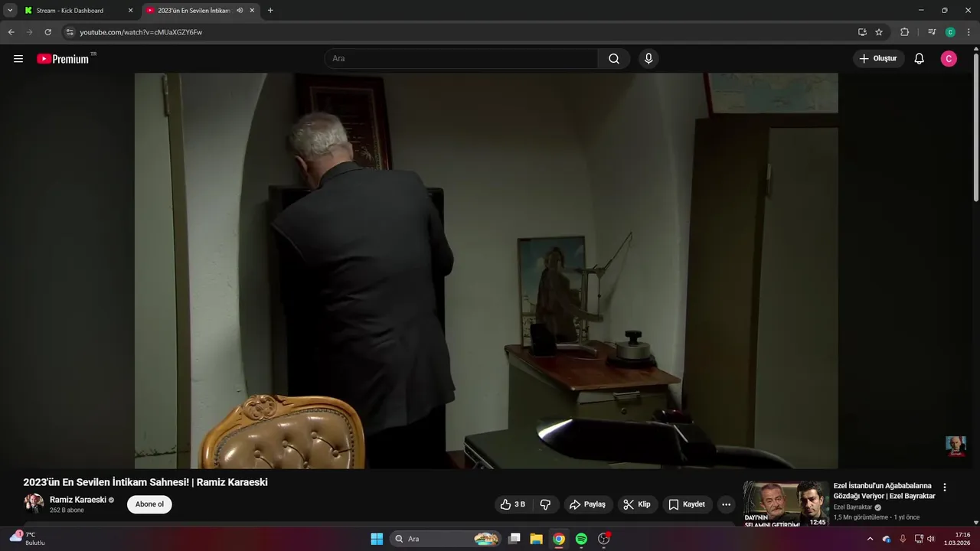Install app icon in address bar

(862, 32)
